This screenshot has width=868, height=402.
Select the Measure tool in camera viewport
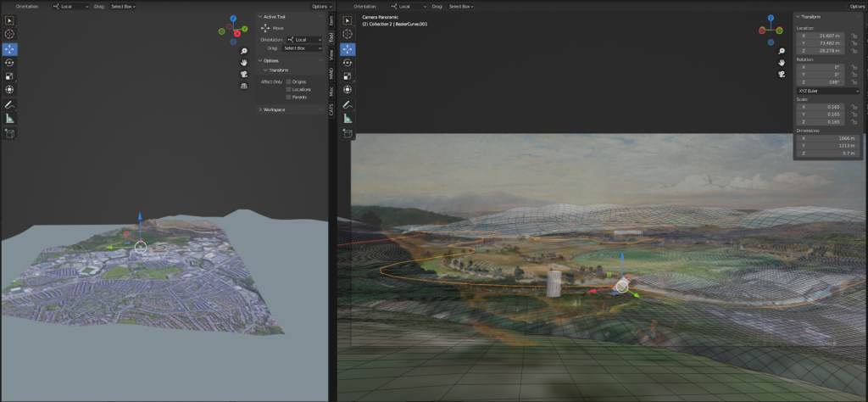pos(348,118)
